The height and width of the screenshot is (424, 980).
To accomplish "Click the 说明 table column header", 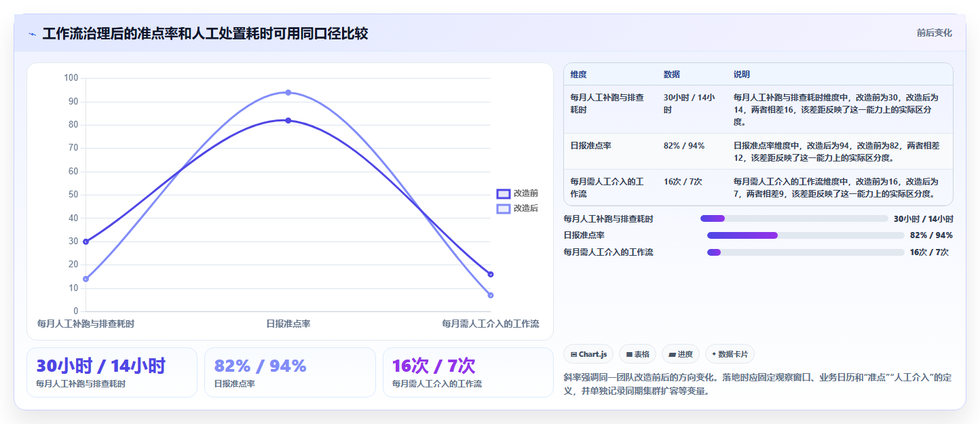I will (x=742, y=75).
